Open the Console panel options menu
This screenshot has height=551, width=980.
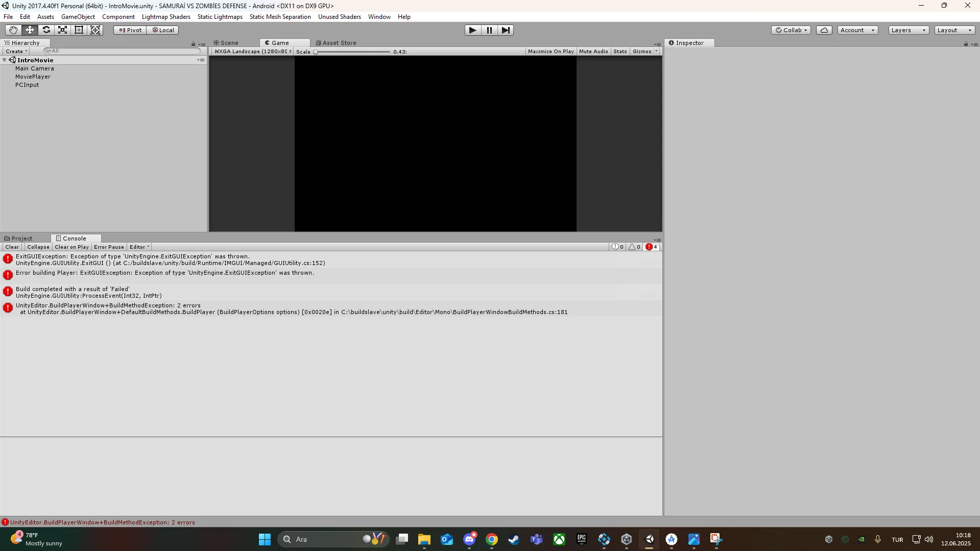pos(658,239)
